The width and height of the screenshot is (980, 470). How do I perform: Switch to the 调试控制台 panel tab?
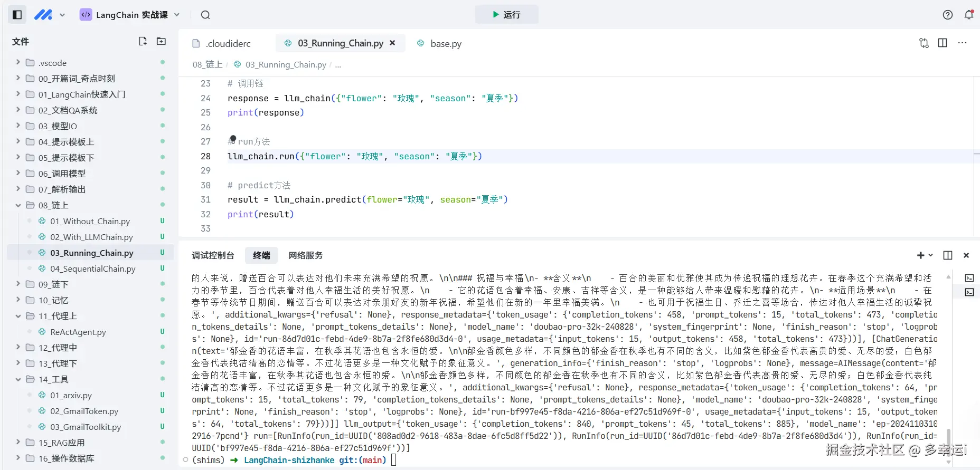213,255
